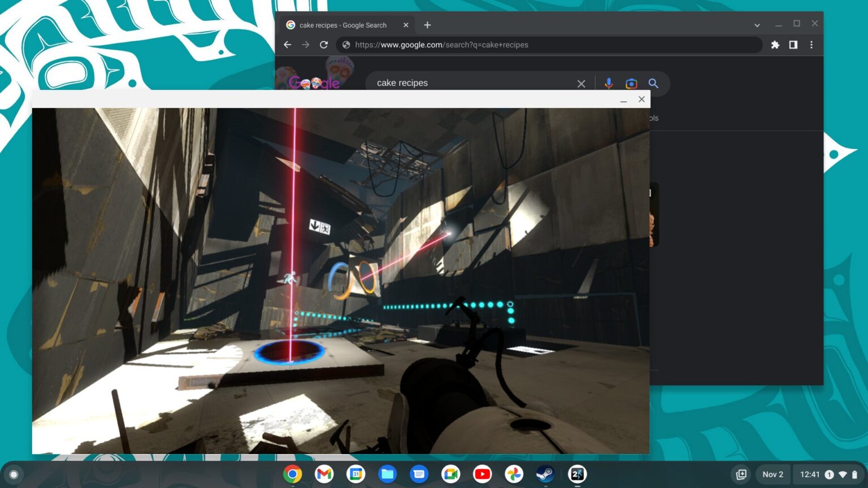Launch YouTube from the shelf

pyautogui.click(x=482, y=474)
